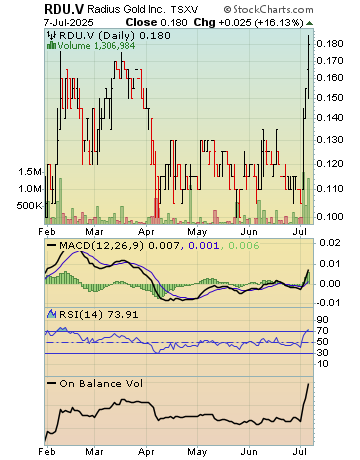Click the 7-Jul-2025 date text
The height and width of the screenshot is (460, 360).
coord(69,23)
